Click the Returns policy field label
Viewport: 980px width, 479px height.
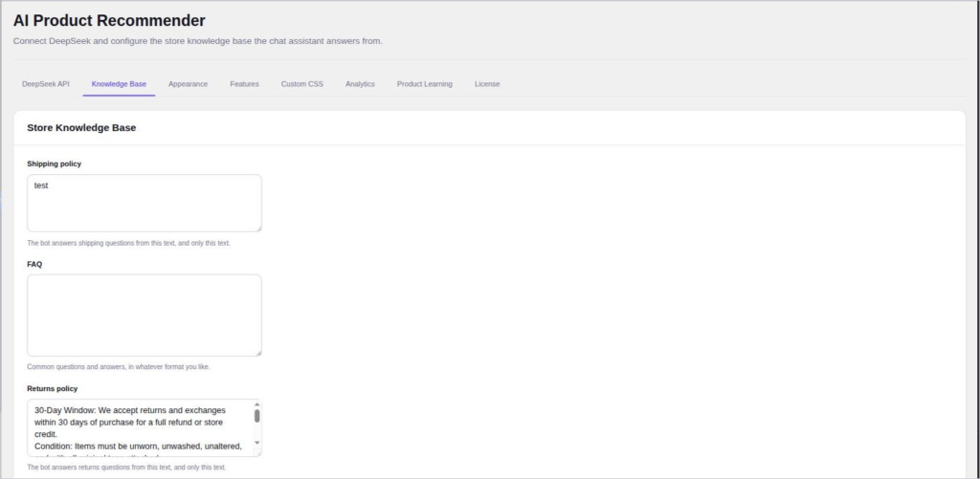52,388
